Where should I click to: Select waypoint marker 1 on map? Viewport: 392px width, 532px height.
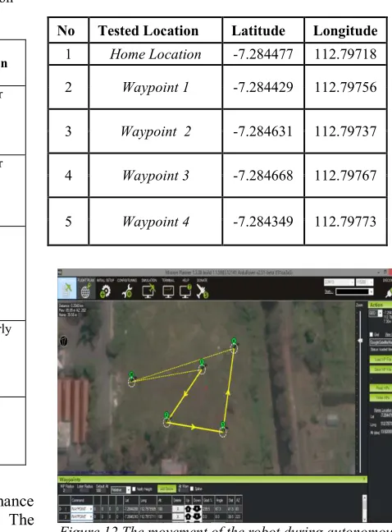point(202,368)
